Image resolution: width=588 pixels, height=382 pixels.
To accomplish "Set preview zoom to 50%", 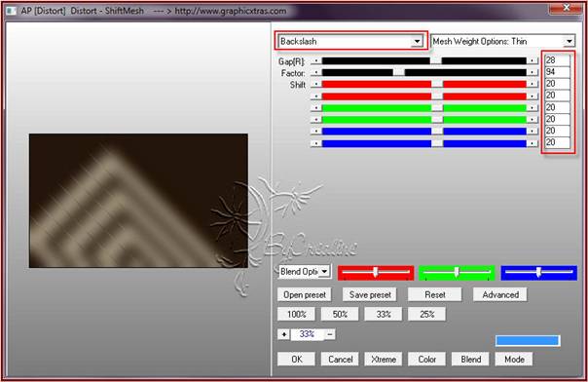I will click(340, 314).
